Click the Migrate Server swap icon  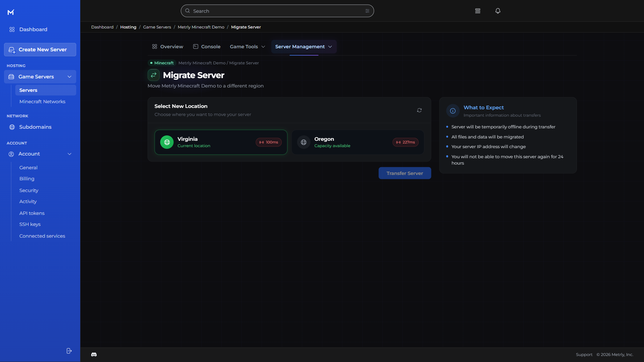click(x=154, y=75)
